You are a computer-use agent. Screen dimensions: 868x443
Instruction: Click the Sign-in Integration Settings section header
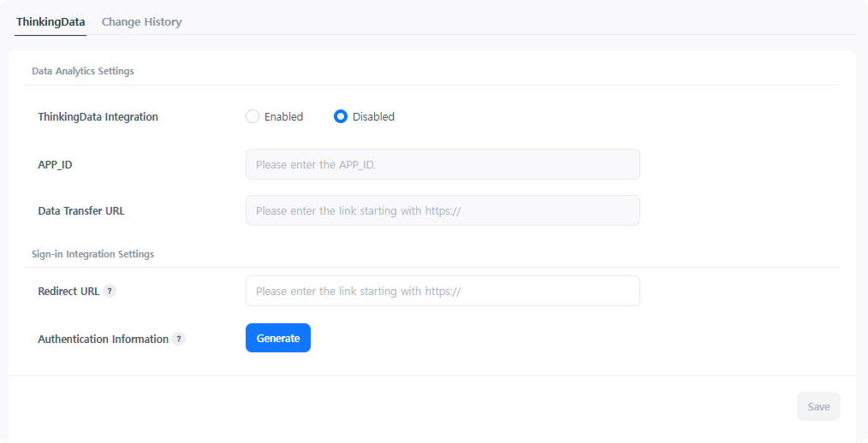[x=92, y=254]
